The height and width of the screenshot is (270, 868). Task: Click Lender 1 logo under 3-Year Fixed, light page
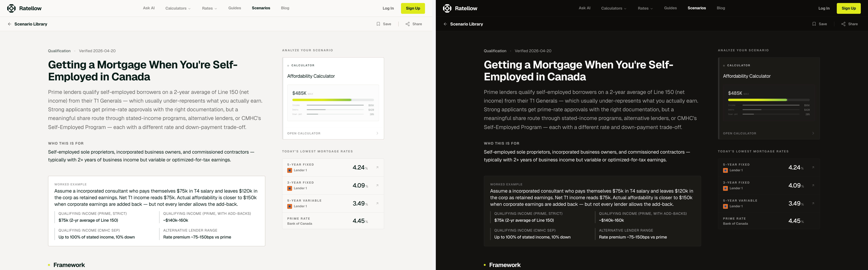click(289, 189)
